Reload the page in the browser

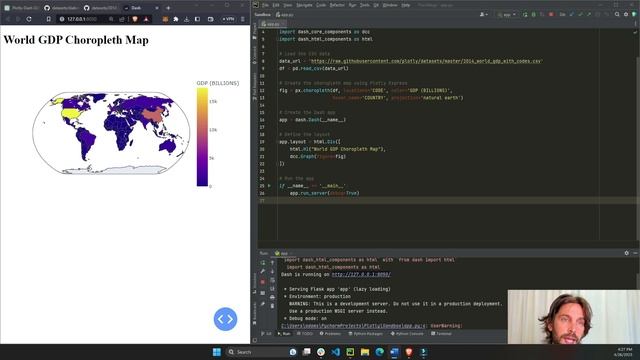click(x=29, y=19)
